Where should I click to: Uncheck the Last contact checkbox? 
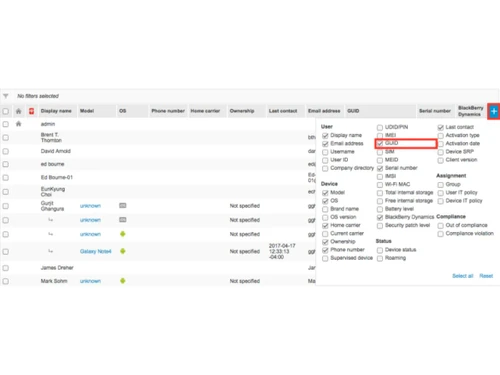(441, 127)
